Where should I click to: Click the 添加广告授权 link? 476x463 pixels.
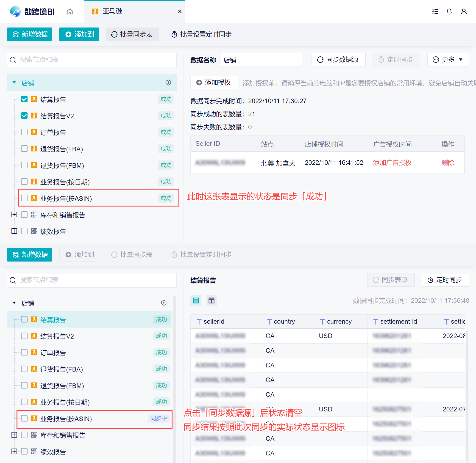tap(392, 163)
